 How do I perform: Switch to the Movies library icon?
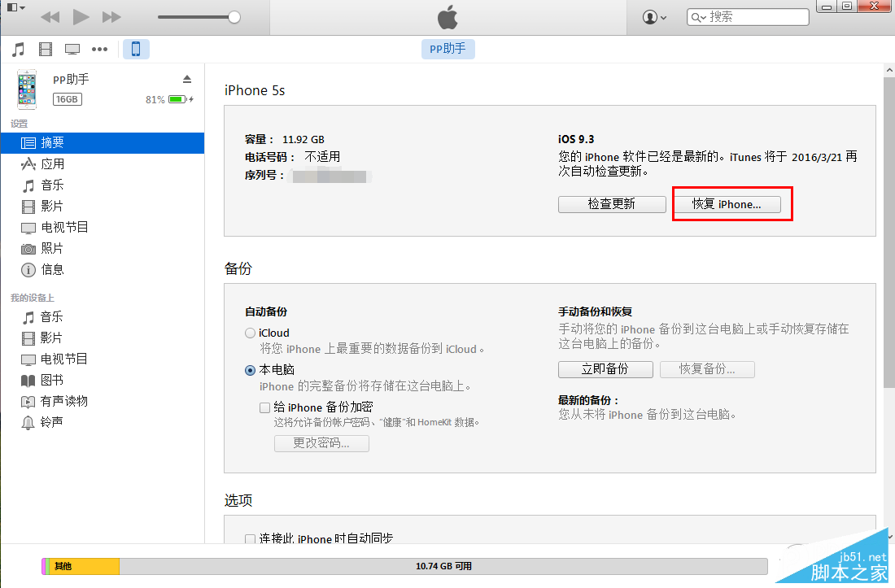[x=46, y=49]
